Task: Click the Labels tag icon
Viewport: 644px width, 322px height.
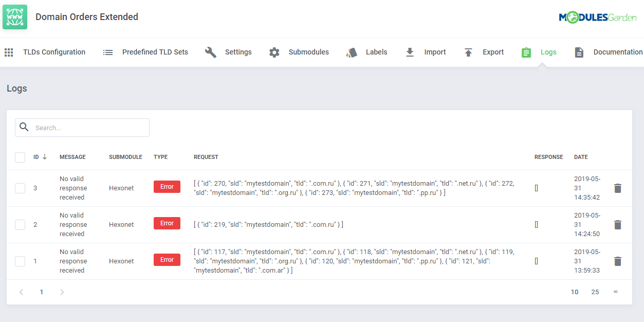Action: click(352, 52)
